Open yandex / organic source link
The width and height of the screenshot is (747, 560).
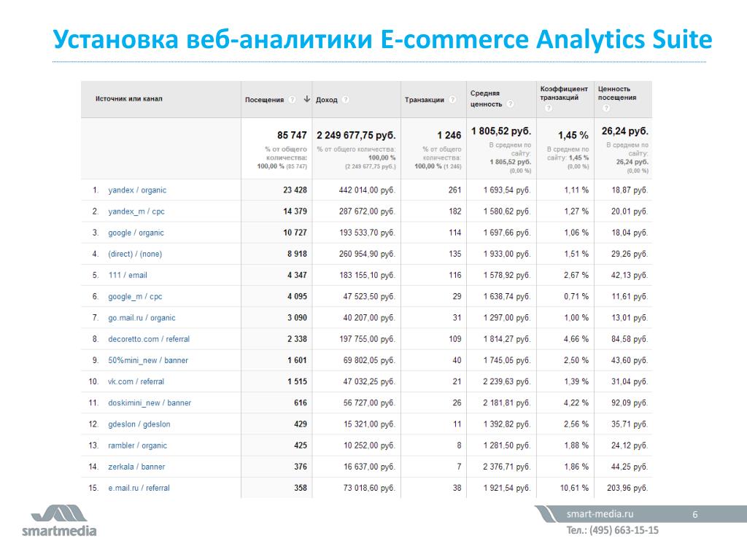tap(137, 190)
